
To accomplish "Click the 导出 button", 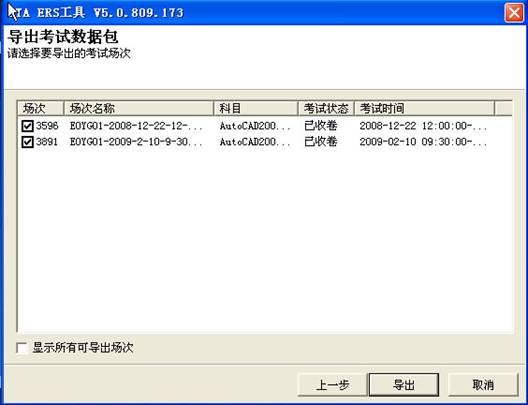I will tap(404, 385).
